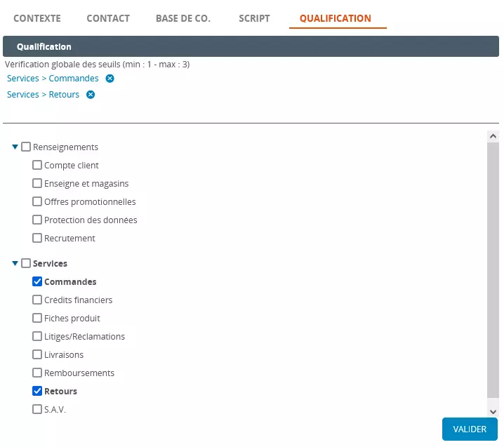Click the Services > Commandes link
This screenshot has height=447, width=504.
(53, 79)
